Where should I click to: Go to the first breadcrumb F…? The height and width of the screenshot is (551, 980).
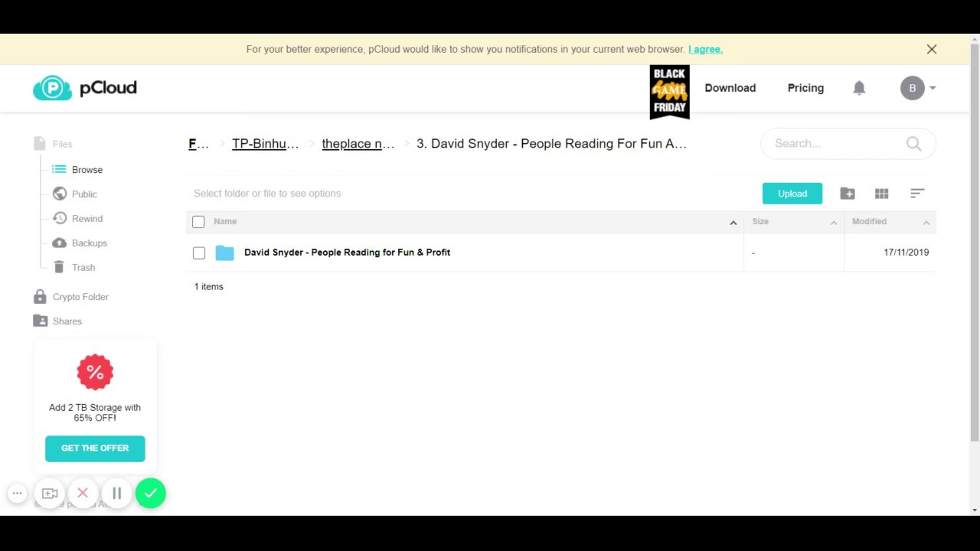(198, 144)
